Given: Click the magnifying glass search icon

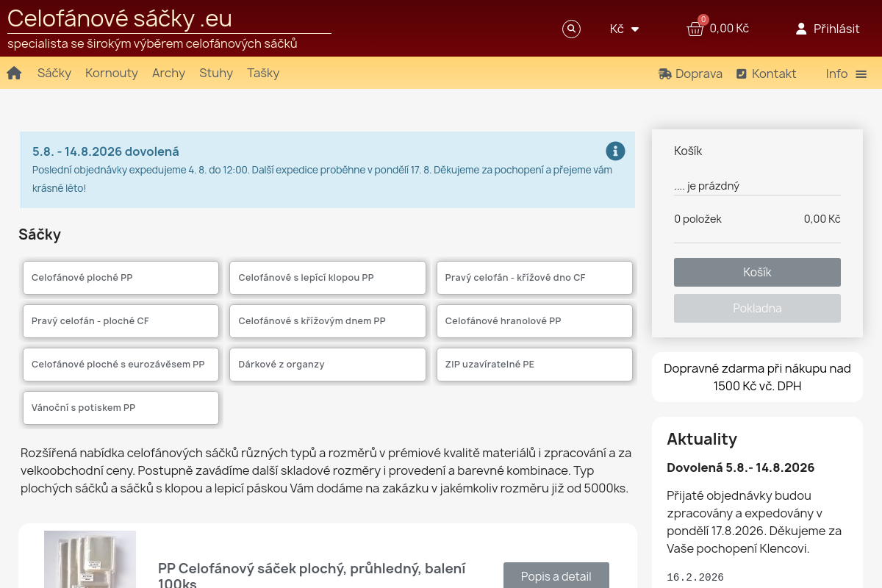Looking at the screenshot, I should tap(571, 29).
